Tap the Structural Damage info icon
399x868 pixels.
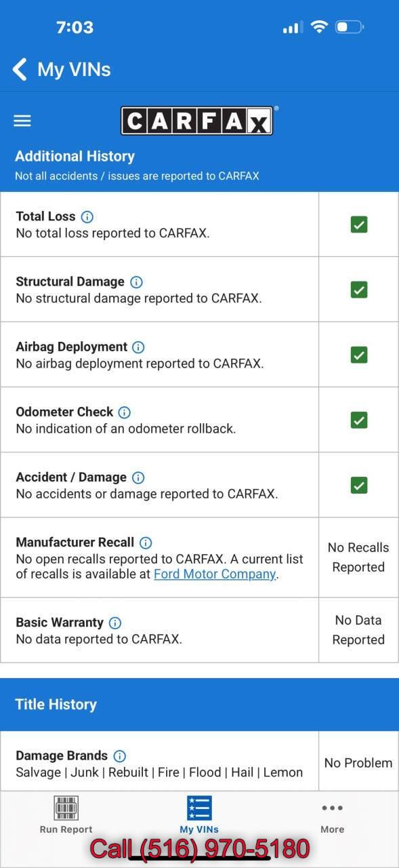tap(136, 282)
